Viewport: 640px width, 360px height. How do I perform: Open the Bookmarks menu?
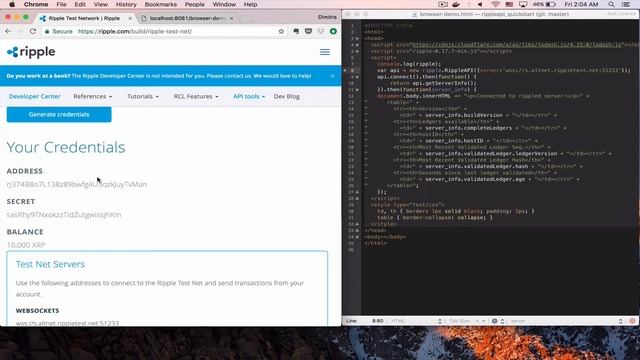160,4
